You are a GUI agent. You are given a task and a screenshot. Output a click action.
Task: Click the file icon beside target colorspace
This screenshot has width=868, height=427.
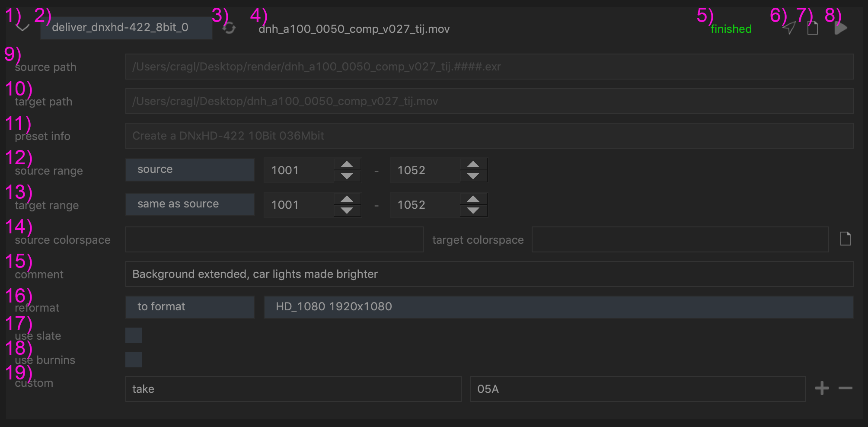845,239
